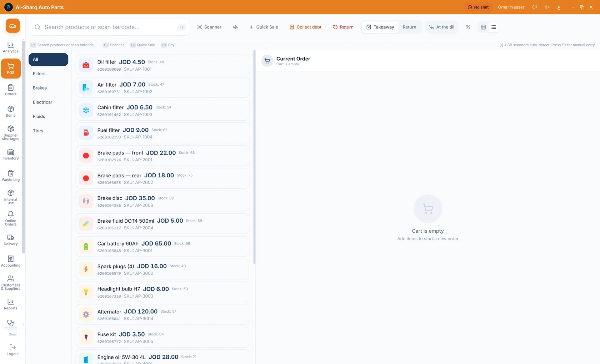This screenshot has height=364, width=600.
Task: Filter products by Electrical category
Action: (x=48, y=102)
